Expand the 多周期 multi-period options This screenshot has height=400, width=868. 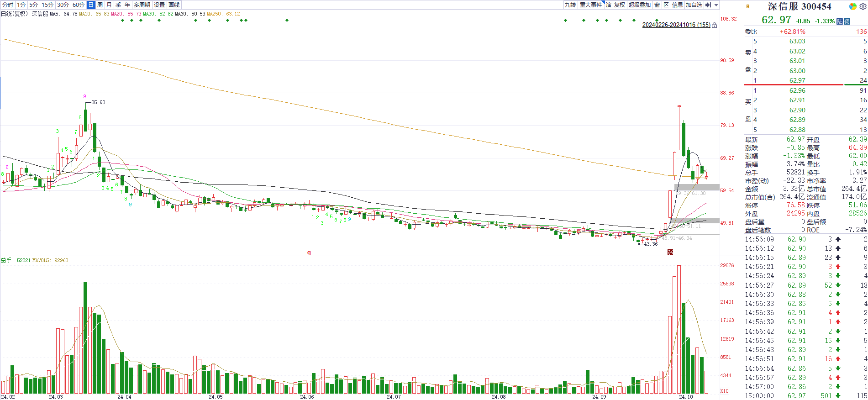142,5
